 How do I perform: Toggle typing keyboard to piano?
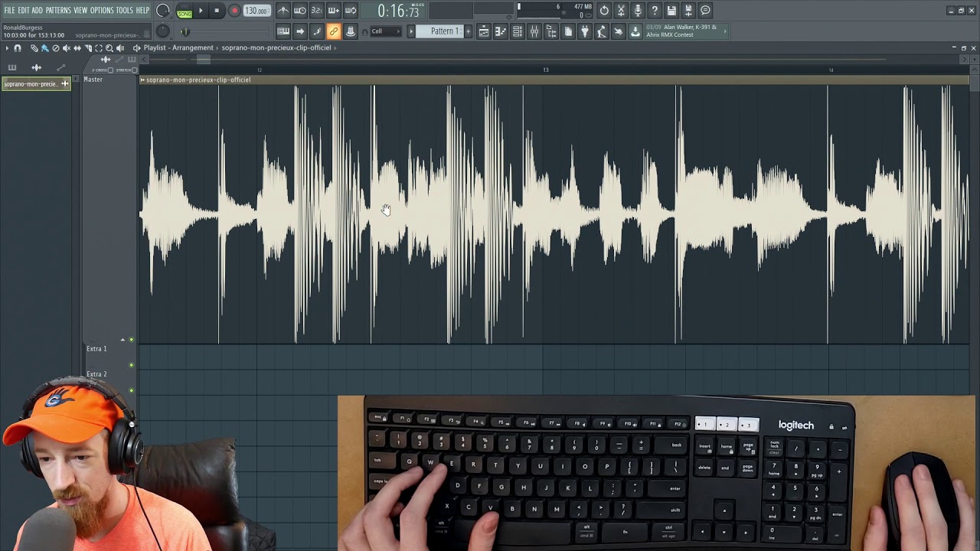point(283,31)
